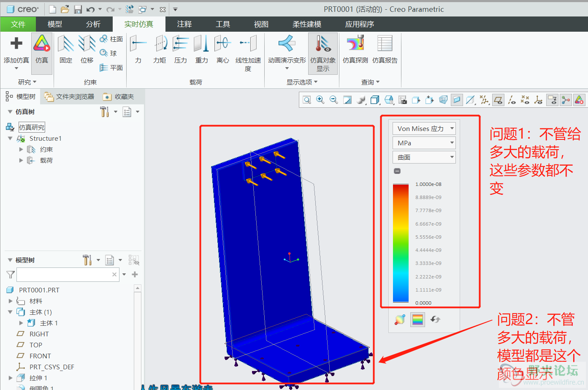Collapse the Structure1 tree node

click(x=10, y=138)
